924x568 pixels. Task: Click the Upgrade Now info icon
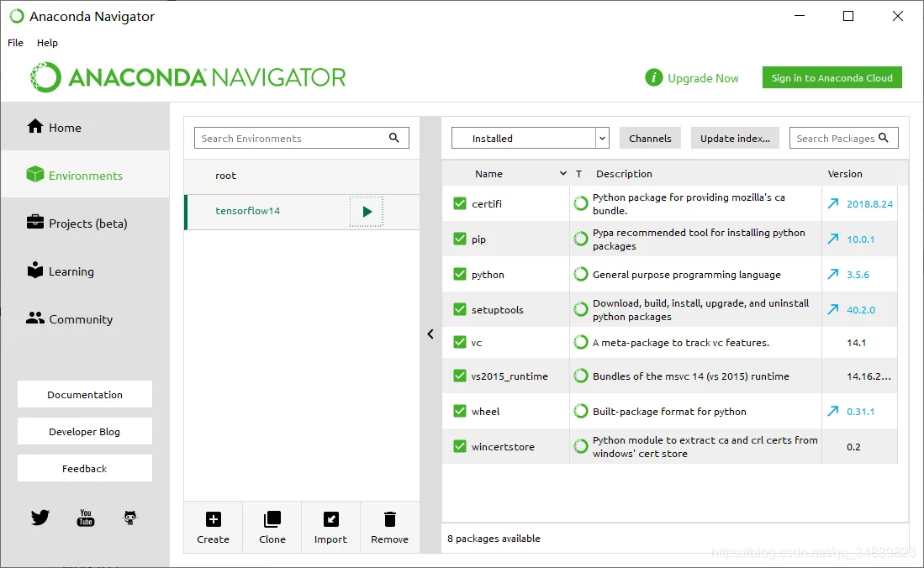653,77
